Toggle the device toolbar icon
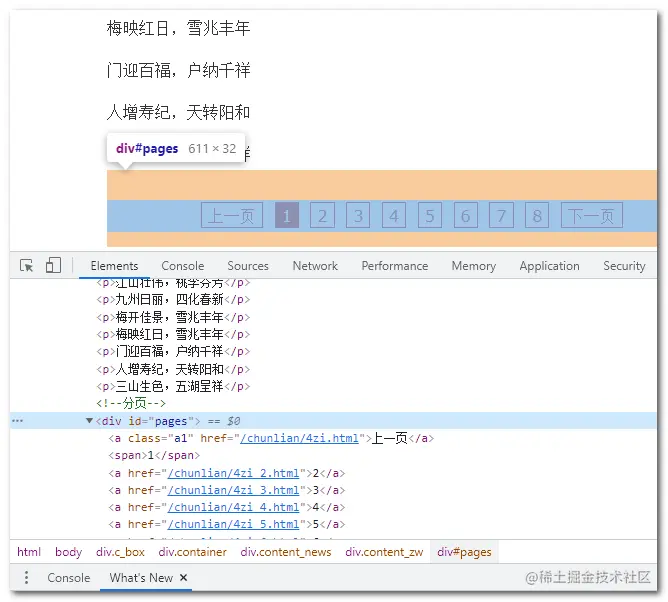This screenshot has height=602, width=668. pyautogui.click(x=53, y=265)
